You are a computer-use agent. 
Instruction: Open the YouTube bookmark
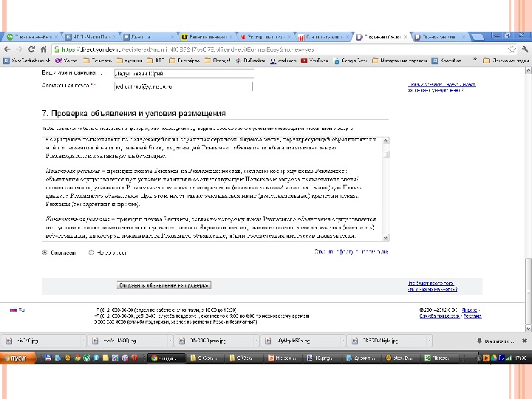point(315,61)
